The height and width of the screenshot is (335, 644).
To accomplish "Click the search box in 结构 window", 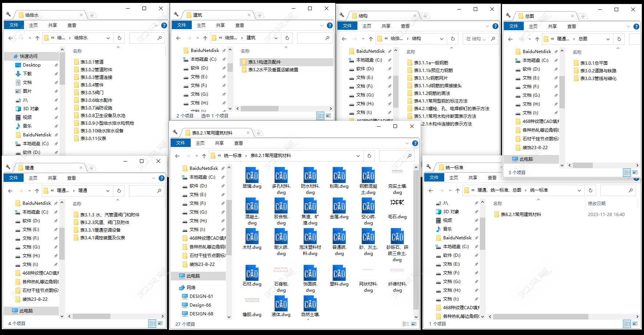I will pyautogui.click(x=477, y=39).
